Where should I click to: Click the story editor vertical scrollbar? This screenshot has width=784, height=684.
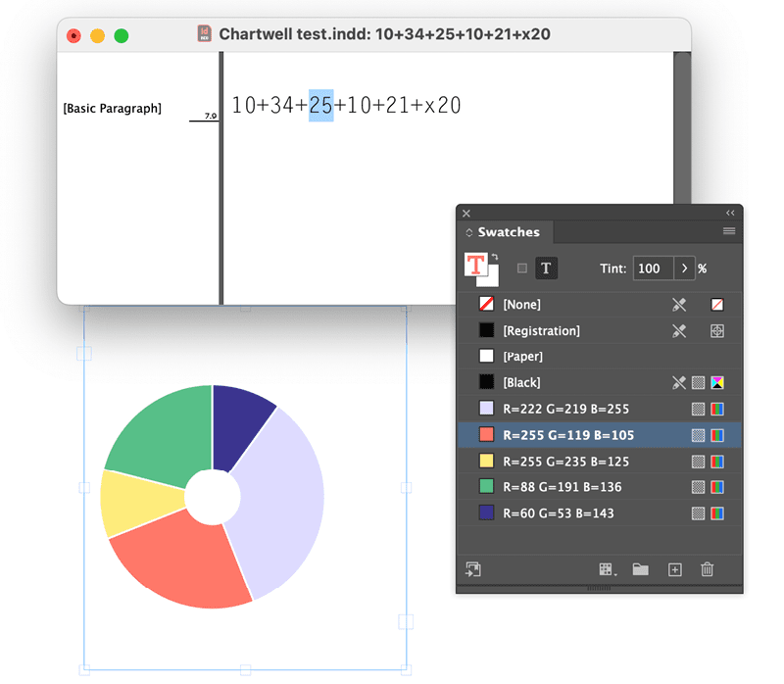point(682,127)
